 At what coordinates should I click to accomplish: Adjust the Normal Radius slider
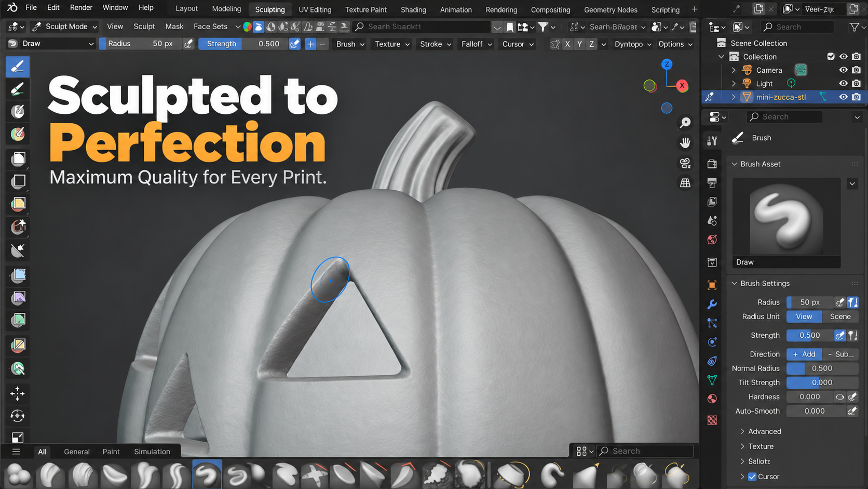(x=822, y=368)
